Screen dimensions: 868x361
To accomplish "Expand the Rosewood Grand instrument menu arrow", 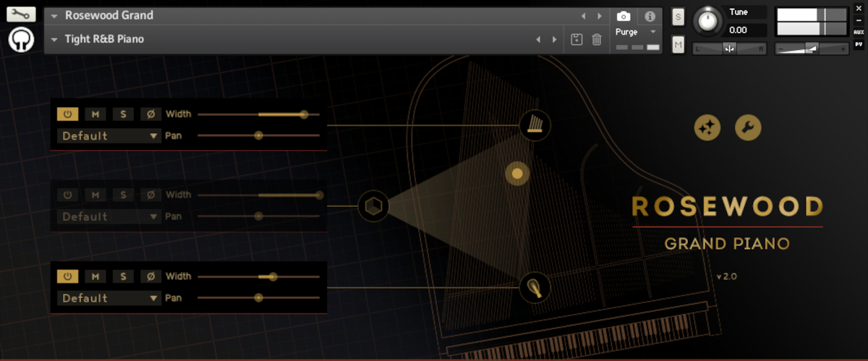I will [x=54, y=16].
